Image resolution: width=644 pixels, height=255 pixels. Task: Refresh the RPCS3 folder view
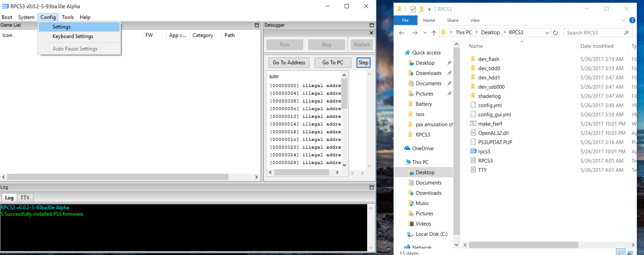coord(556,33)
